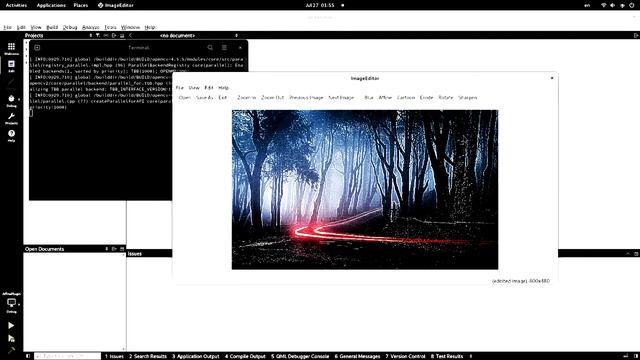Click Save As in ImageEditor toolbar

coord(204,98)
